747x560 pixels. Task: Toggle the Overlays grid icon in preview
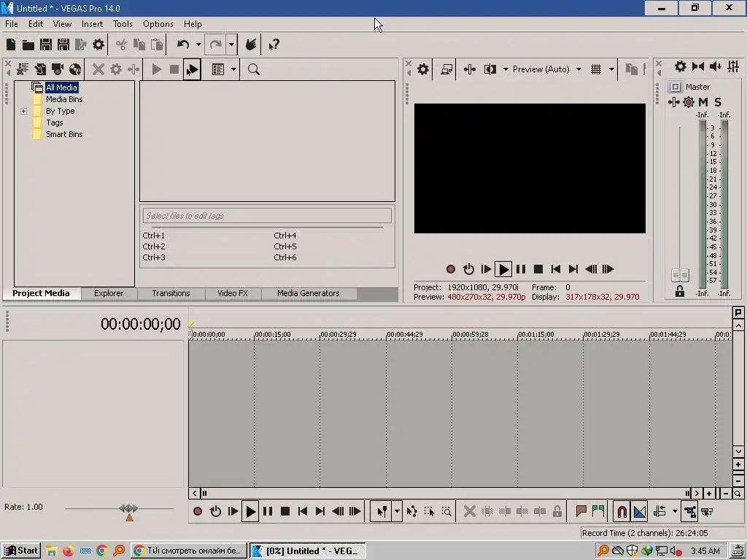coord(596,69)
